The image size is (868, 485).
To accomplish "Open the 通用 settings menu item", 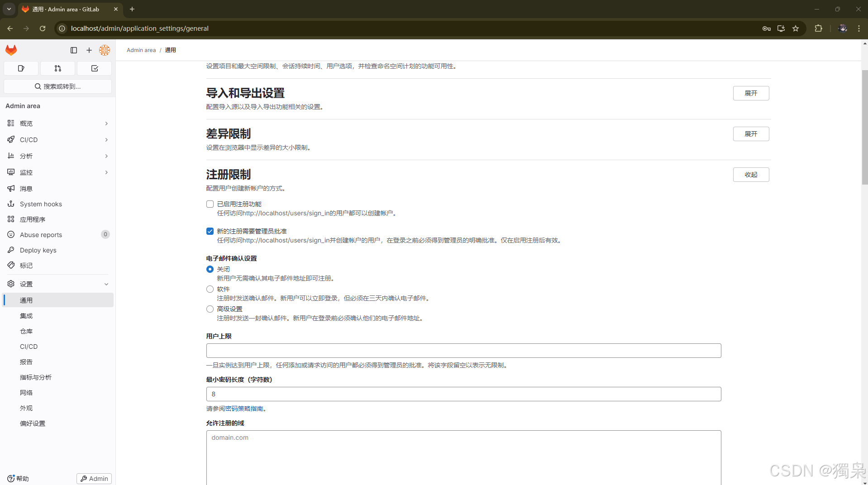I will pos(58,300).
